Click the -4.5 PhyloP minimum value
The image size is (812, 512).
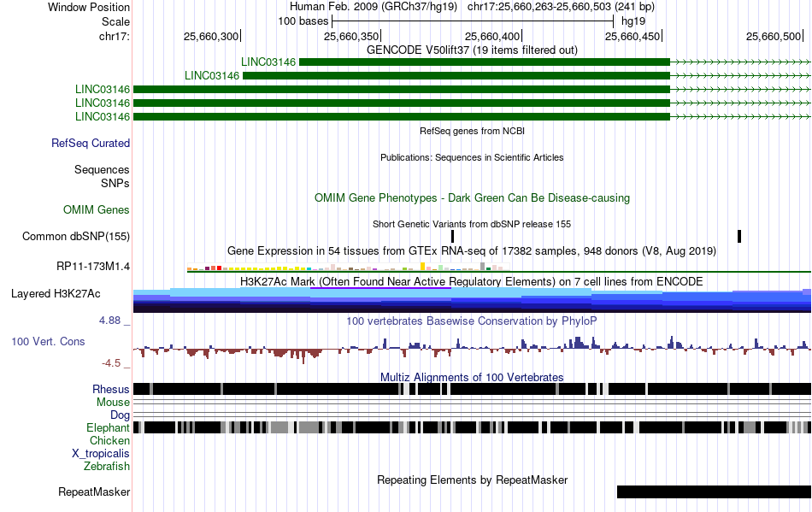click(111, 363)
